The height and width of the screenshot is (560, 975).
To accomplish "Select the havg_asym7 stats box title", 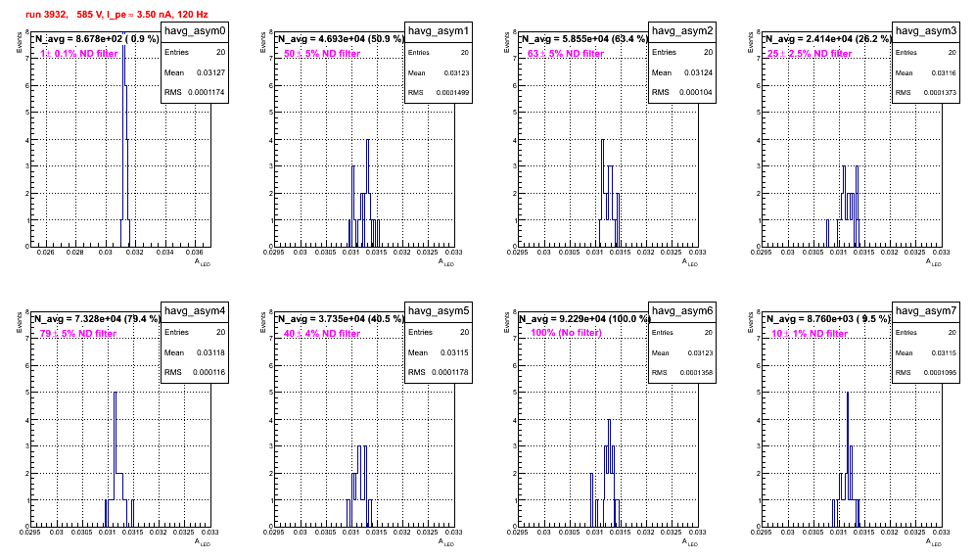I will 926,310.
